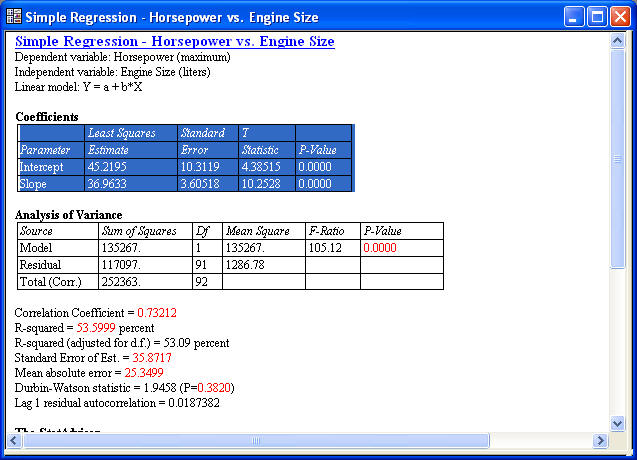The width and height of the screenshot is (637, 460).
Task: Click the horizontal scrollbar right arrow
Action: tap(600, 440)
